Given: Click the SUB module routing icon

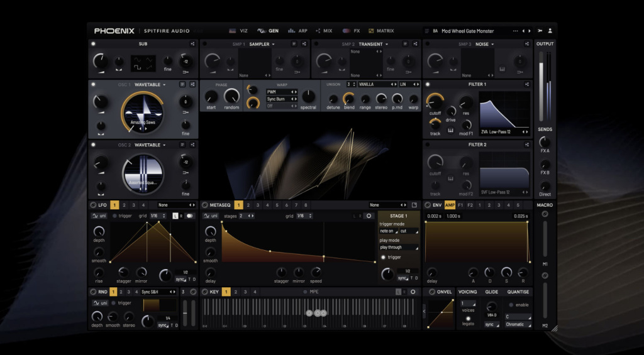Looking at the screenshot, I should pyautogui.click(x=192, y=44).
